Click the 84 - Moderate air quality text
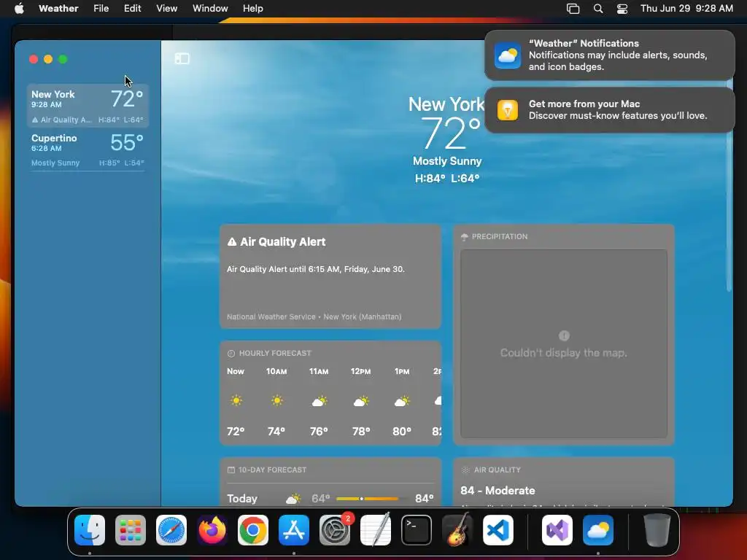Viewport: 747px width, 560px height. (498, 491)
